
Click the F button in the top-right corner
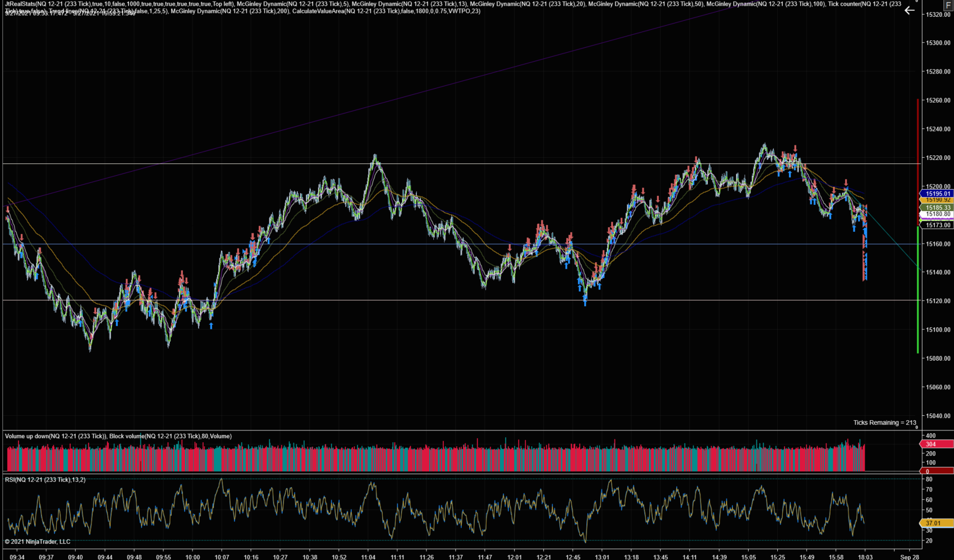pos(948,4)
